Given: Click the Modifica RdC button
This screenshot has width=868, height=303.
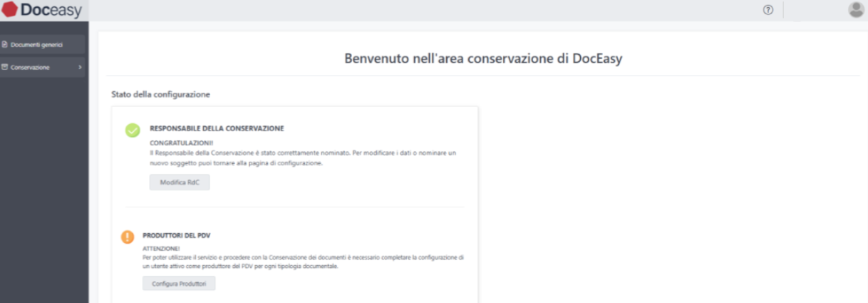Looking at the screenshot, I should [x=180, y=183].
